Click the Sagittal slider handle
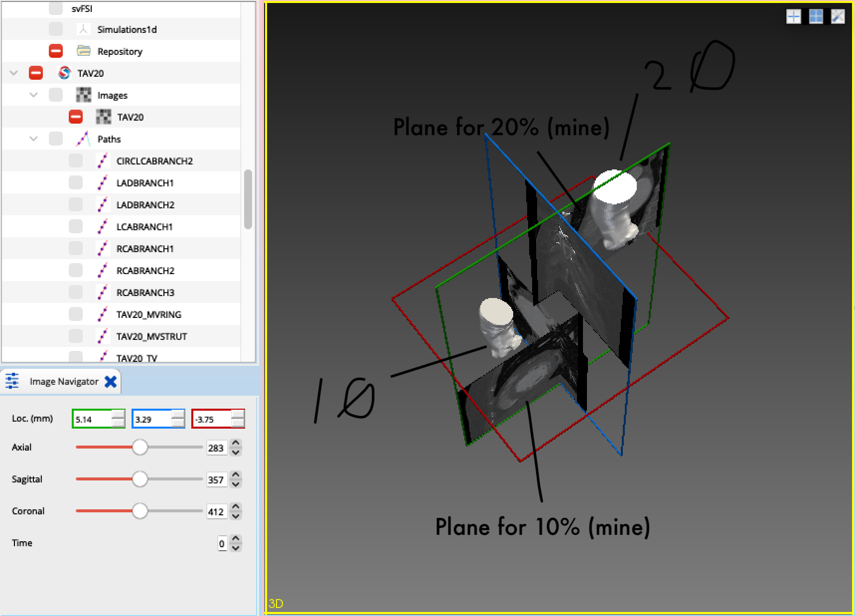 (x=140, y=479)
